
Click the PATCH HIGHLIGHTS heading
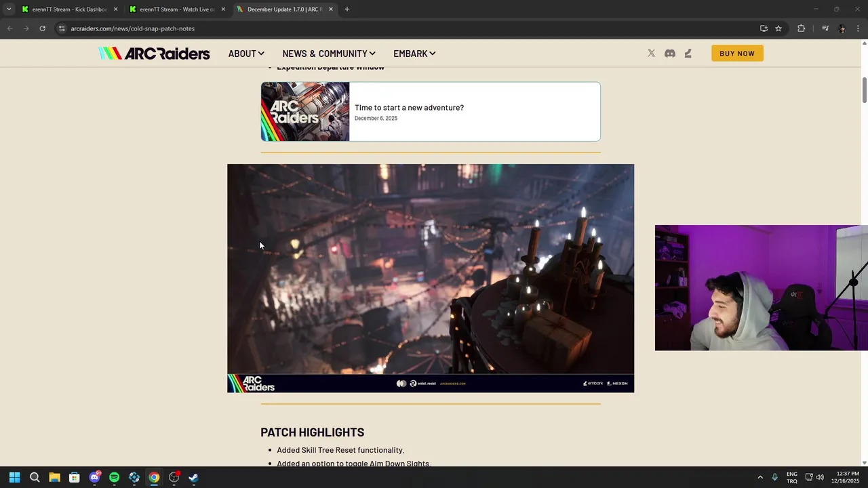[312, 432]
